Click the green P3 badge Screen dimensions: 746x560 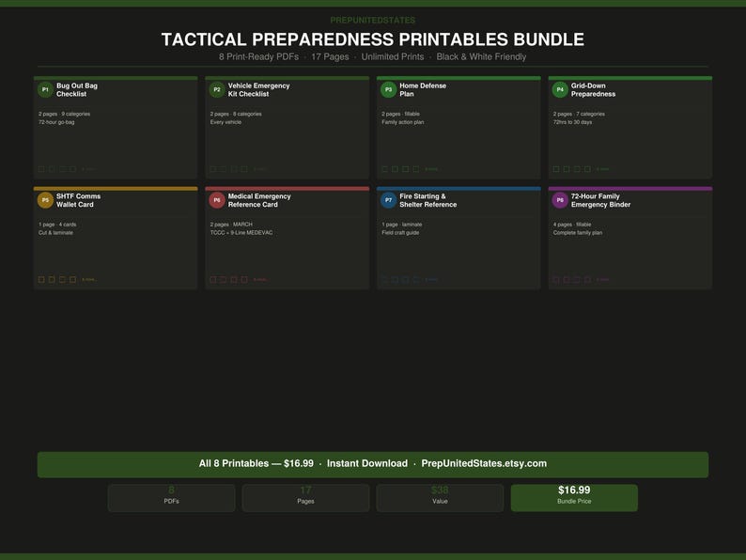(388, 89)
